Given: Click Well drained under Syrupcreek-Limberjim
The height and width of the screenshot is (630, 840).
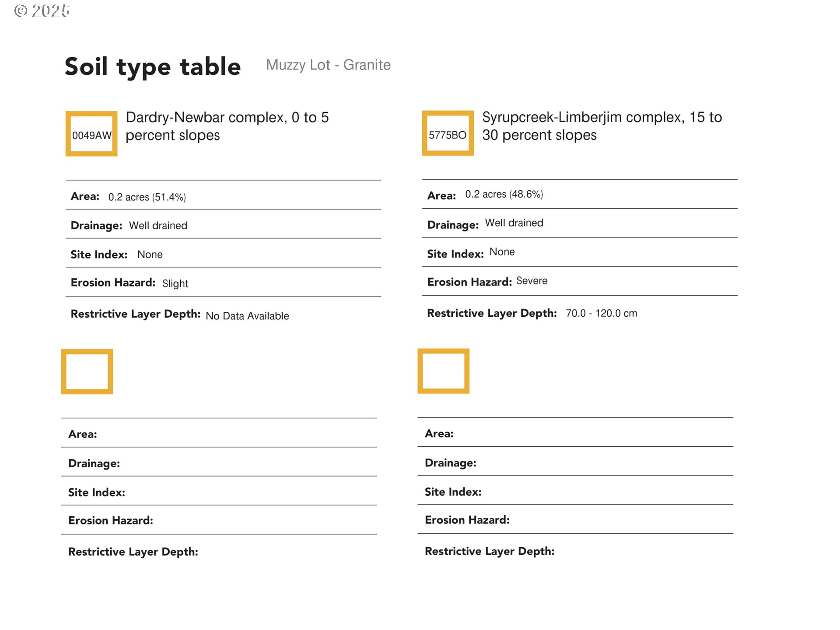Looking at the screenshot, I should click(514, 223).
